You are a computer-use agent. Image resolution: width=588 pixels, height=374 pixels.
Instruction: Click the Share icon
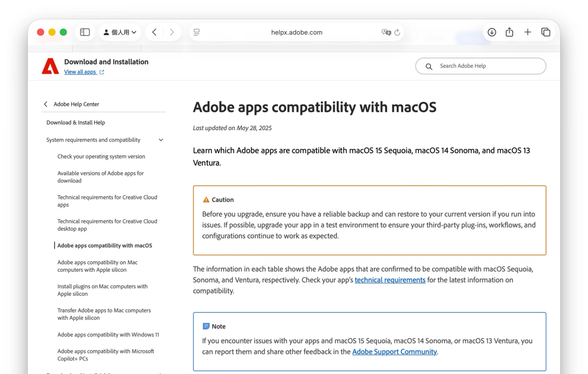[x=509, y=32]
